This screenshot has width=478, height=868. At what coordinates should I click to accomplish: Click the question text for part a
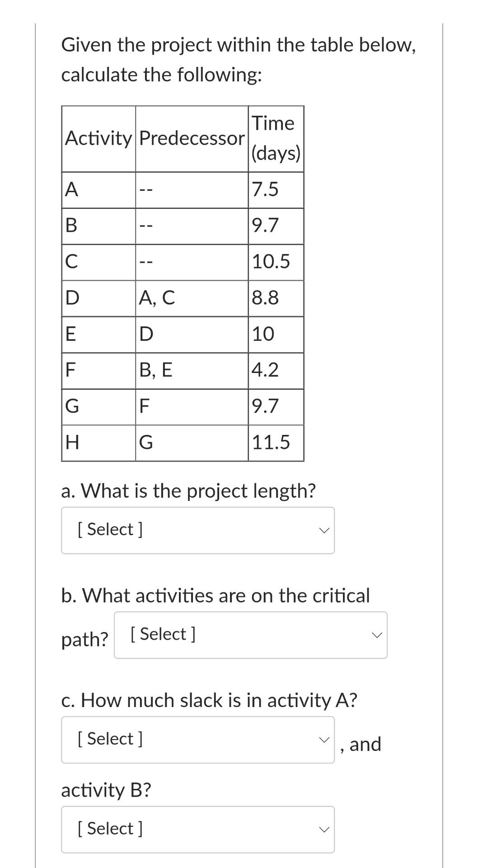point(189,491)
